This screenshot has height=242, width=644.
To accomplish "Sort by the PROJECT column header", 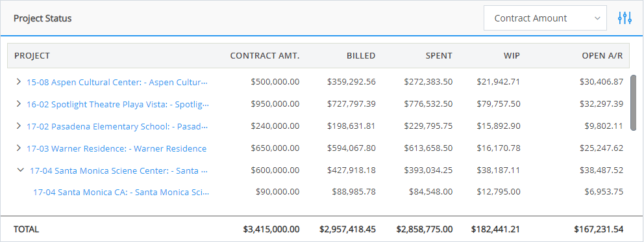I will click(32, 56).
